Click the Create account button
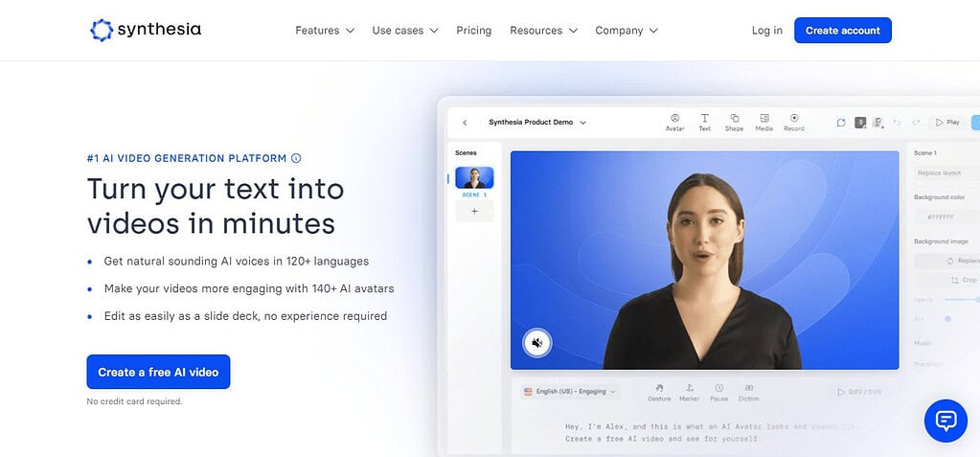 tap(842, 30)
